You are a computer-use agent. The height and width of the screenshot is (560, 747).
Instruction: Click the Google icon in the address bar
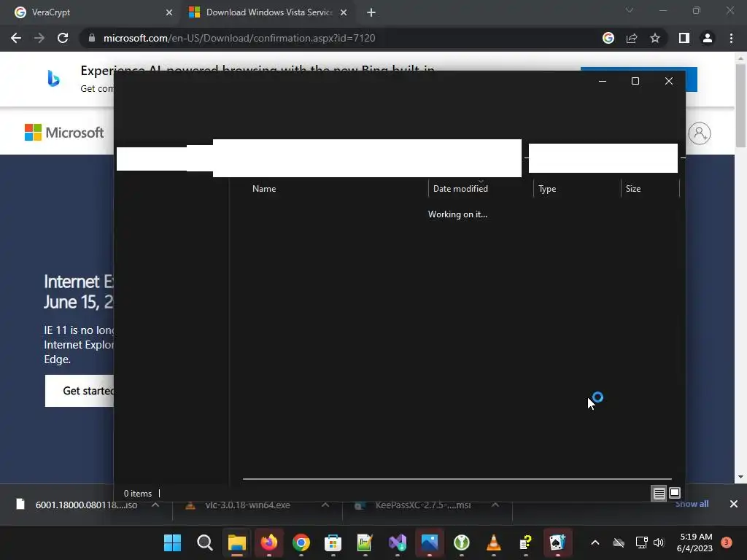[x=608, y=38]
